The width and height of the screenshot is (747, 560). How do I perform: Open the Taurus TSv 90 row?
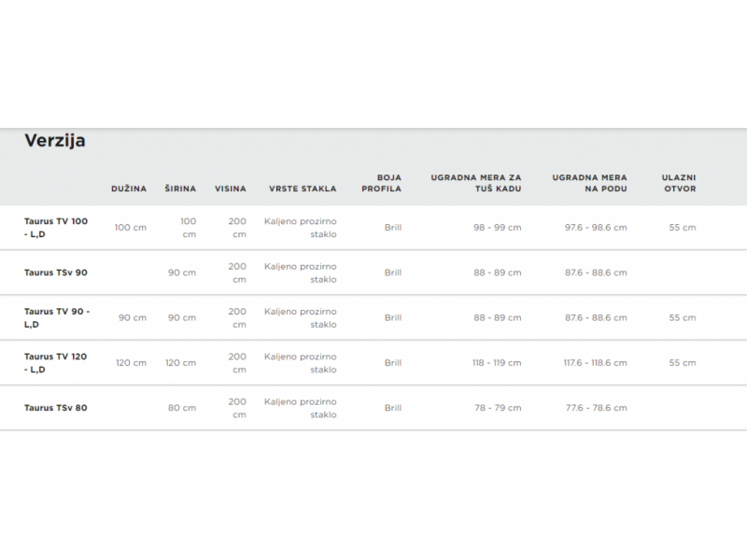point(56,273)
